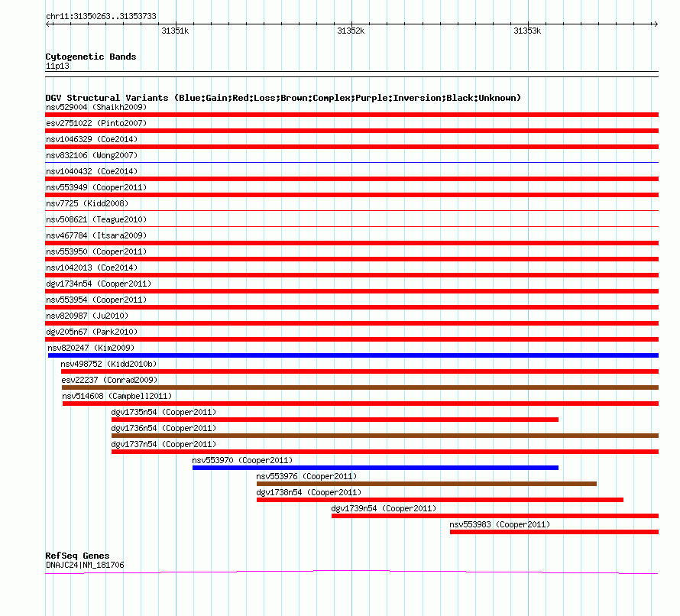Screen dimensions: 680x616
Task: Click the 31353k ruler tick label
Action: (527, 31)
